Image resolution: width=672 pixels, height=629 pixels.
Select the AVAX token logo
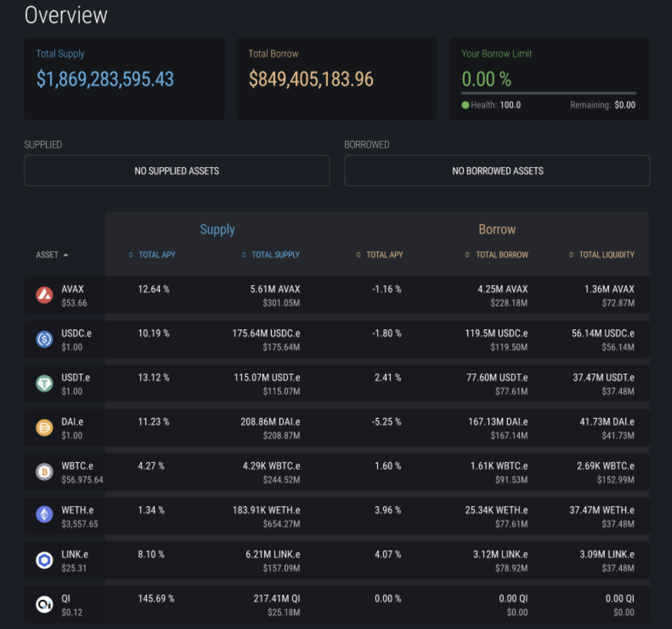[44, 294]
